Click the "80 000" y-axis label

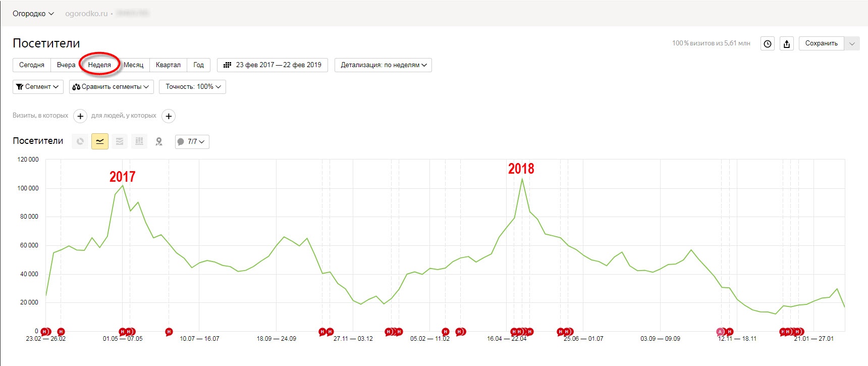point(29,217)
